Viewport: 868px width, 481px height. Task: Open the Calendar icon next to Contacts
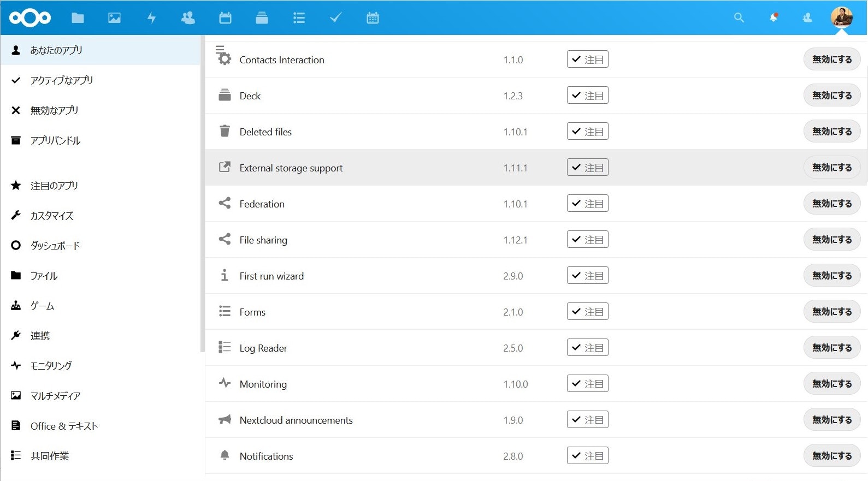(x=225, y=18)
